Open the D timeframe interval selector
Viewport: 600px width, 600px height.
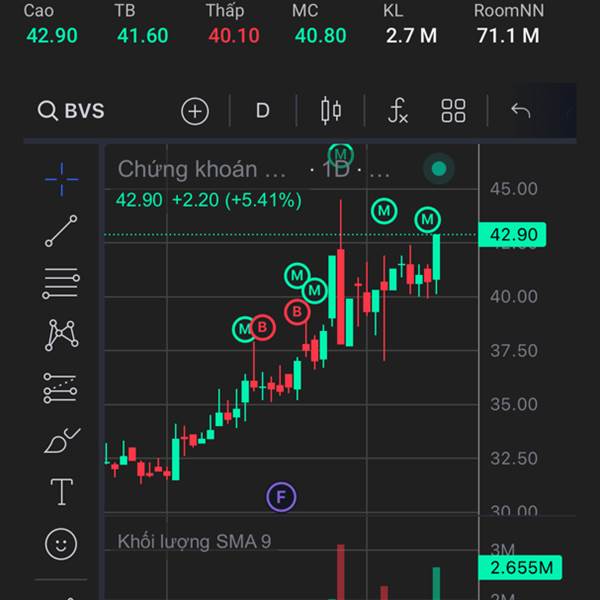pyautogui.click(x=262, y=111)
